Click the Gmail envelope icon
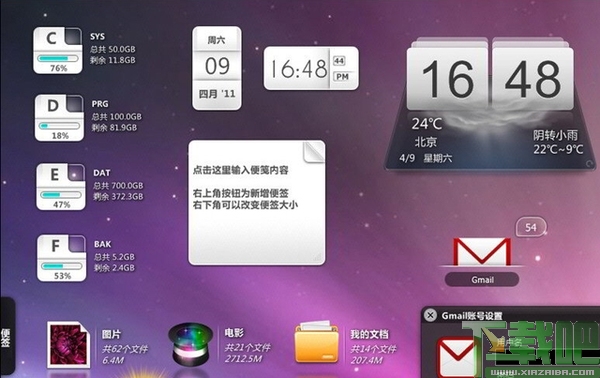This screenshot has height=378, width=600. (x=482, y=252)
